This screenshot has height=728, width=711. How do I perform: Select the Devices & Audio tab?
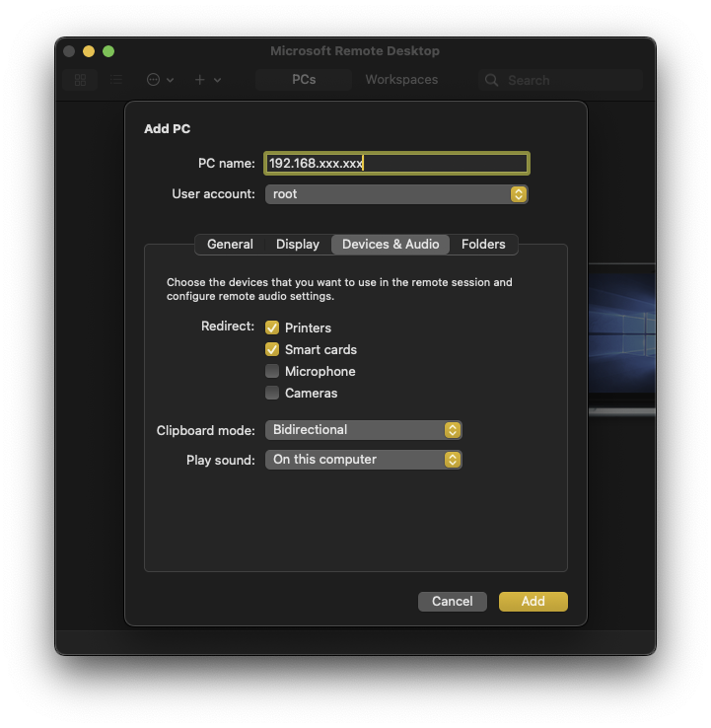[x=391, y=245]
